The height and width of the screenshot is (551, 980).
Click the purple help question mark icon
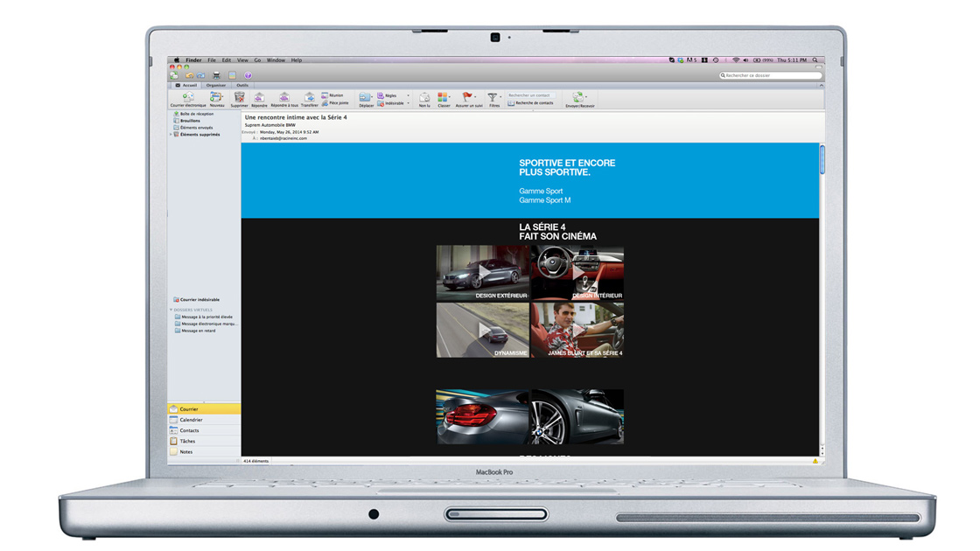(x=248, y=75)
